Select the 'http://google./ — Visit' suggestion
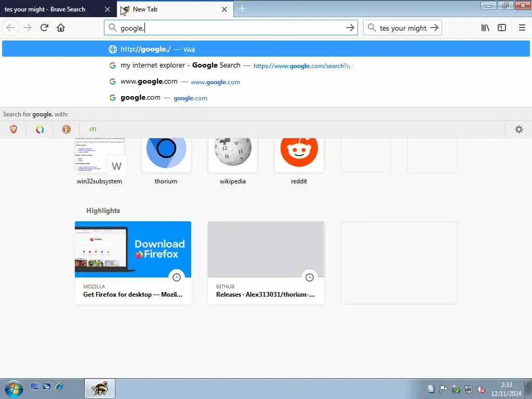This screenshot has width=532, height=399. [x=265, y=49]
